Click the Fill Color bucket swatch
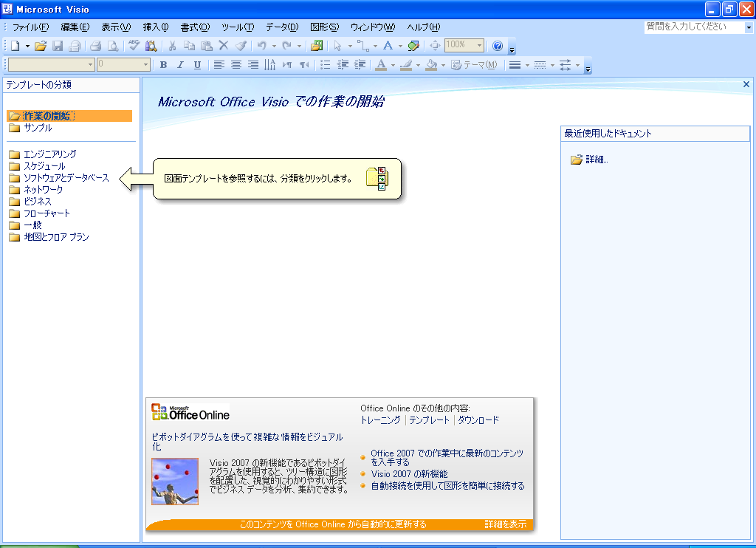This screenshot has width=756, height=548. [431, 65]
